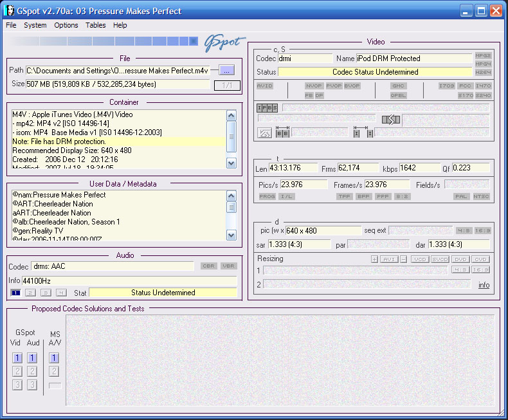This screenshot has height=420, width=508.
Task: Toggle the 16:9 button beside seq ext
Action: [x=483, y=231]
